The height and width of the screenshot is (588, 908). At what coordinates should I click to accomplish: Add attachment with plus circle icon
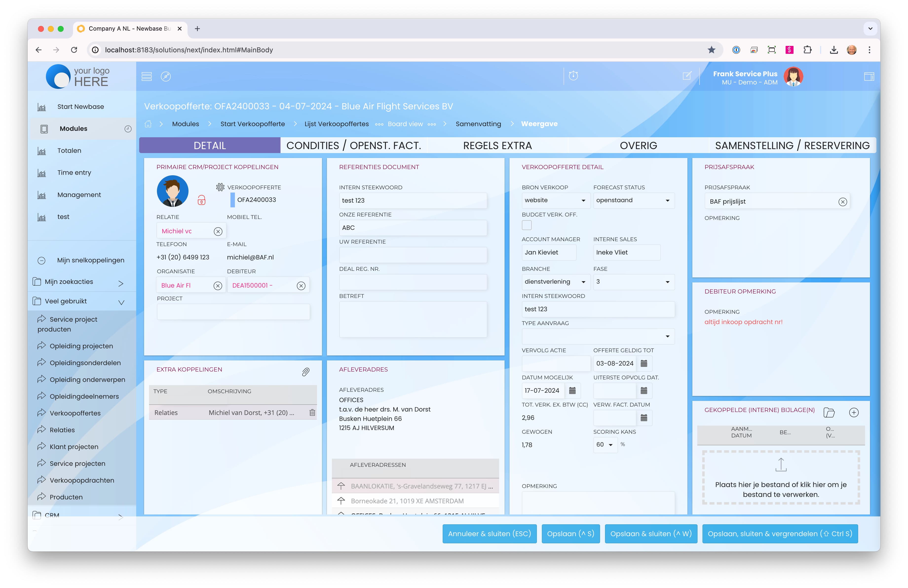click(x=854, y=412)
